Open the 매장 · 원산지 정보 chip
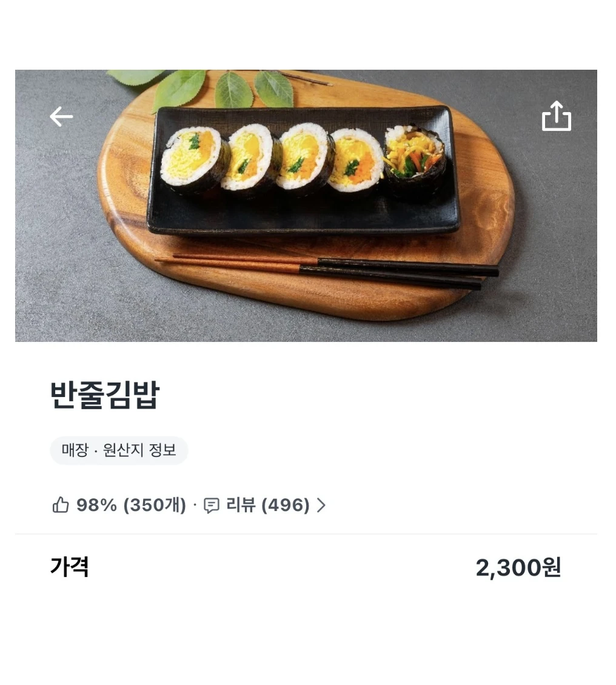The width and height of the screenshot is (616, 685). (x=119, y=450)
